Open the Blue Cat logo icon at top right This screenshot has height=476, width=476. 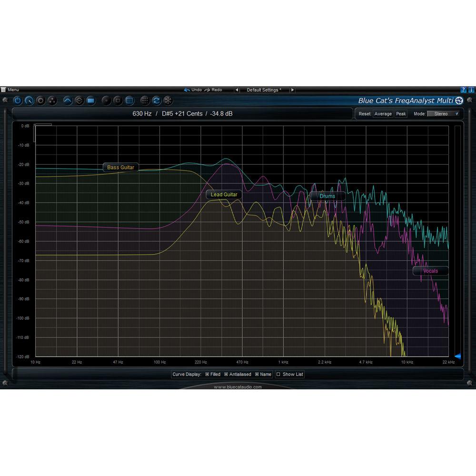click(x=458, y=100)
